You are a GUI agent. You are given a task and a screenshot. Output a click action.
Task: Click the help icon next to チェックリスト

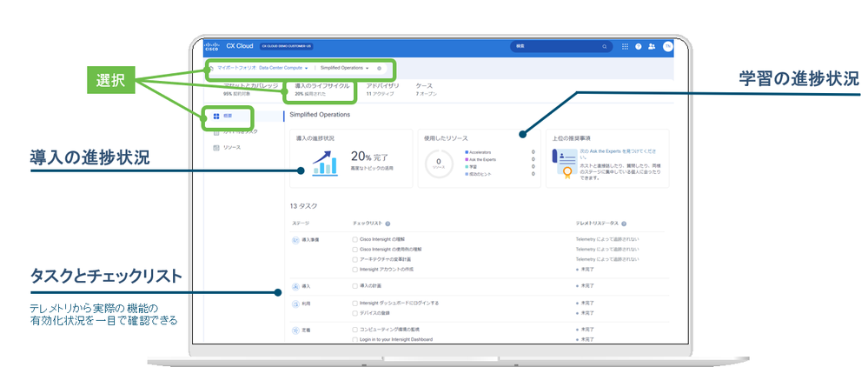[388, 224]
